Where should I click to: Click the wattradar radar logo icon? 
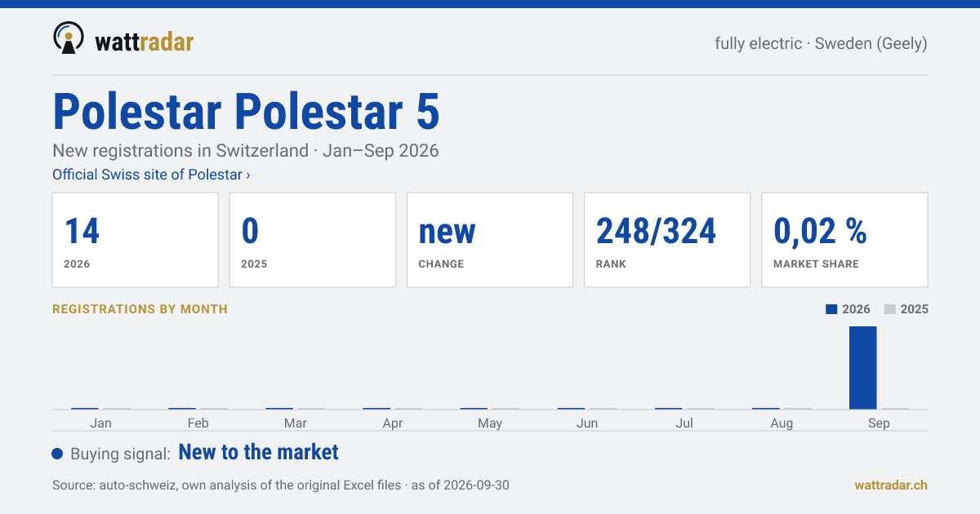(x=69, y=38)
